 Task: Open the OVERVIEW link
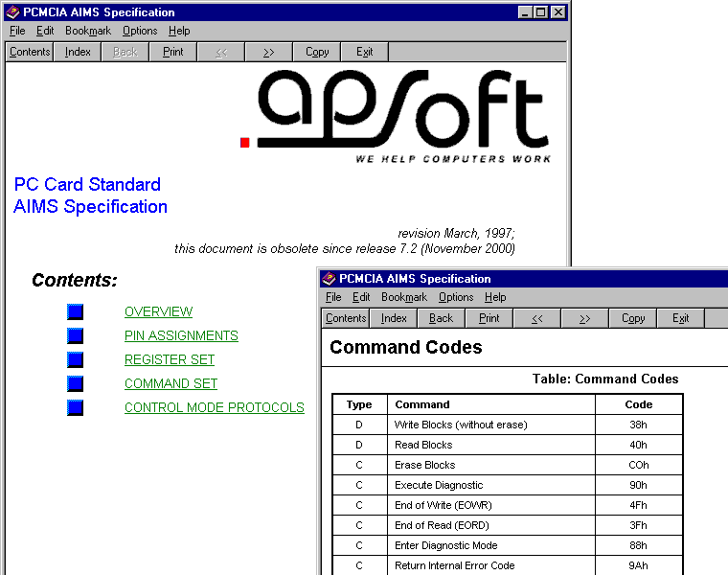(158, 311)
